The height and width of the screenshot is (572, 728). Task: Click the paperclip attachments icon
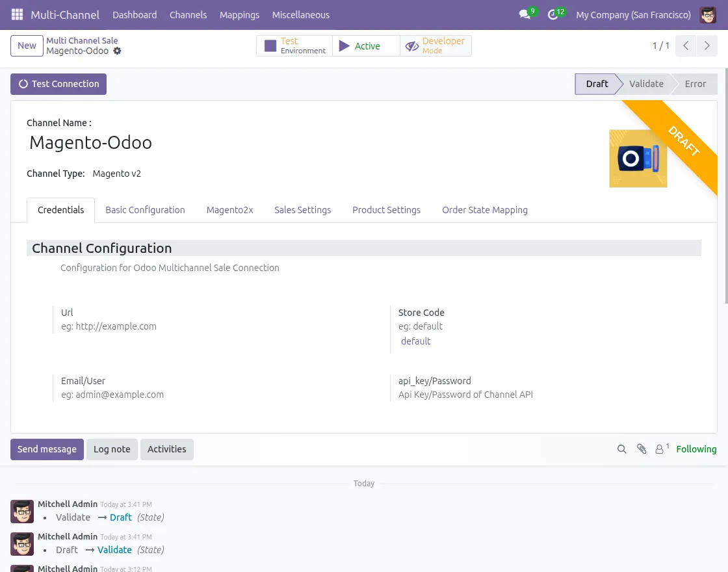(x=642, y=449)
